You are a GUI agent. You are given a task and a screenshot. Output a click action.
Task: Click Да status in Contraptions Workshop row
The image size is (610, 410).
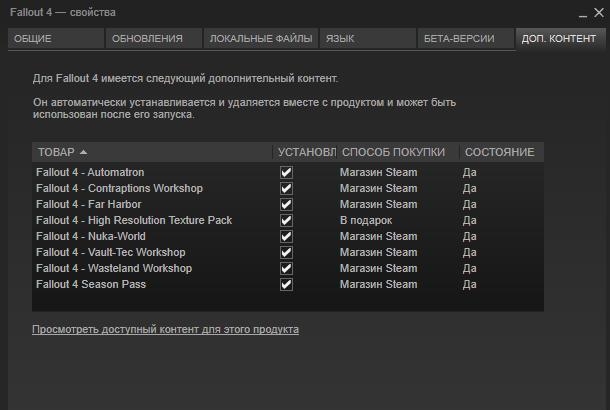[x=470, y=188]
